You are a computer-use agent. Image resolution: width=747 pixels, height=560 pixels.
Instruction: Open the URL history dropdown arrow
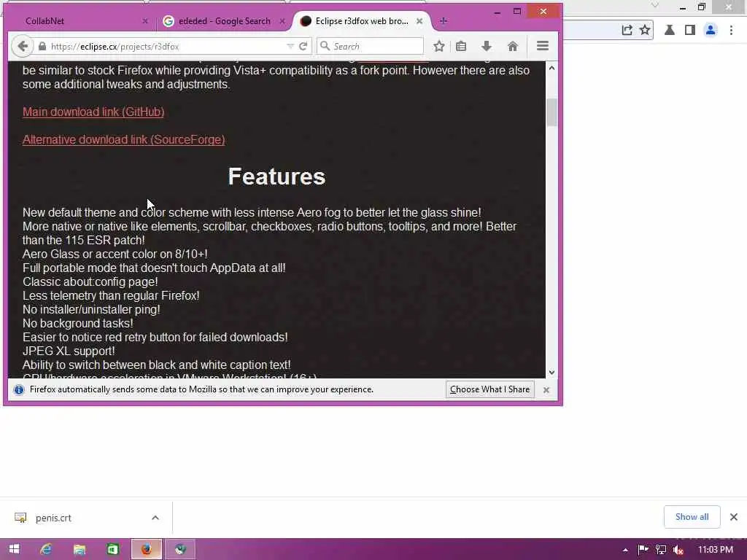tap(290, 46)
